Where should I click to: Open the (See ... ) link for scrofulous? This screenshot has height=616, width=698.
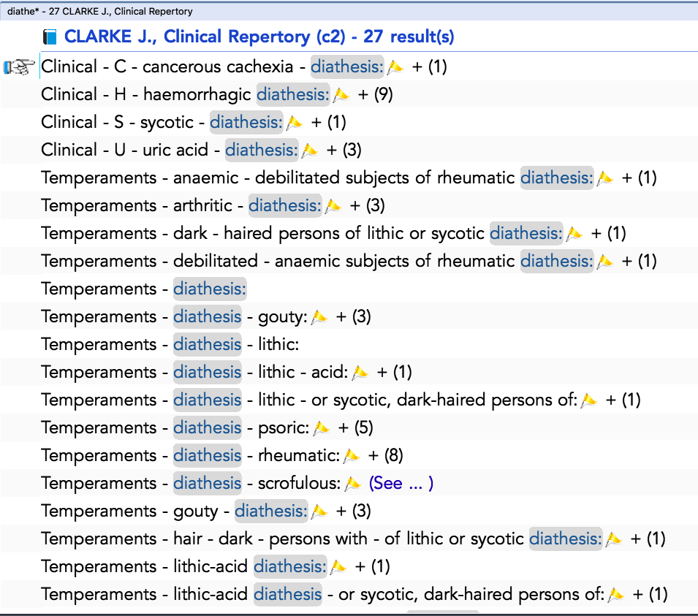click(401, 483)
